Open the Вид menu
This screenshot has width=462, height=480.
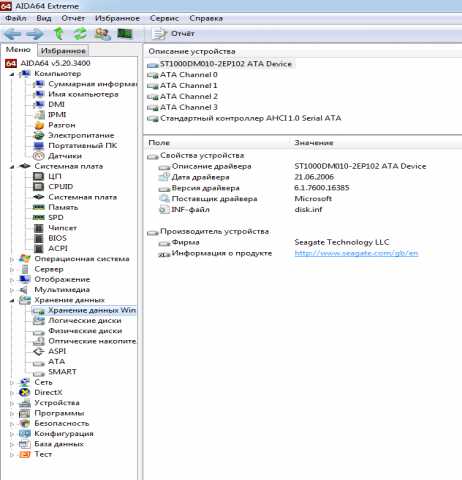[44, 18]
